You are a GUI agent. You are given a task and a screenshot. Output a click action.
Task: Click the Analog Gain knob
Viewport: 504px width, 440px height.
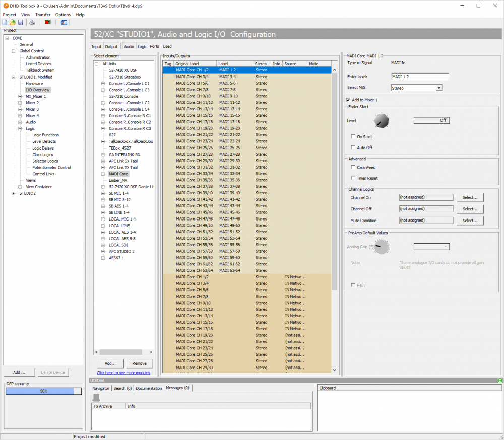pyautogui.click(x=382, y=246)
